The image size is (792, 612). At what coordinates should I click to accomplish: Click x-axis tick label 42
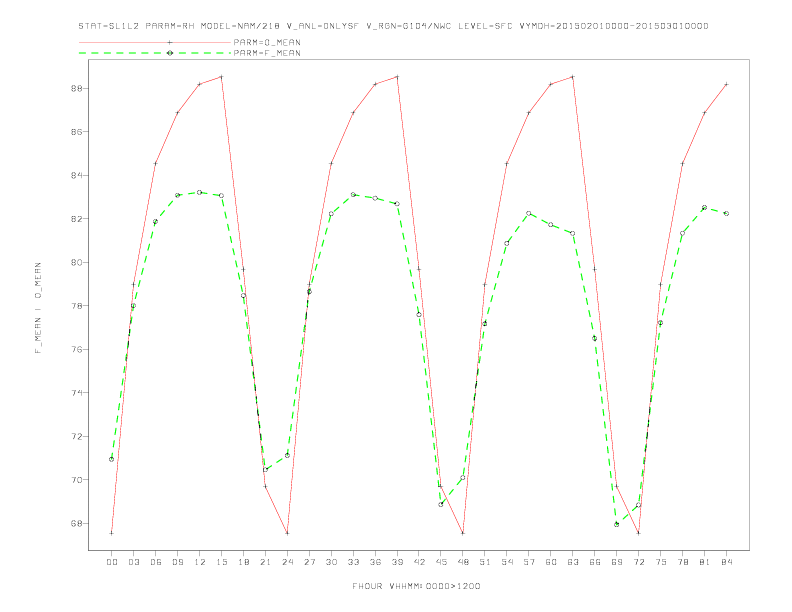(x=419, y=562)
